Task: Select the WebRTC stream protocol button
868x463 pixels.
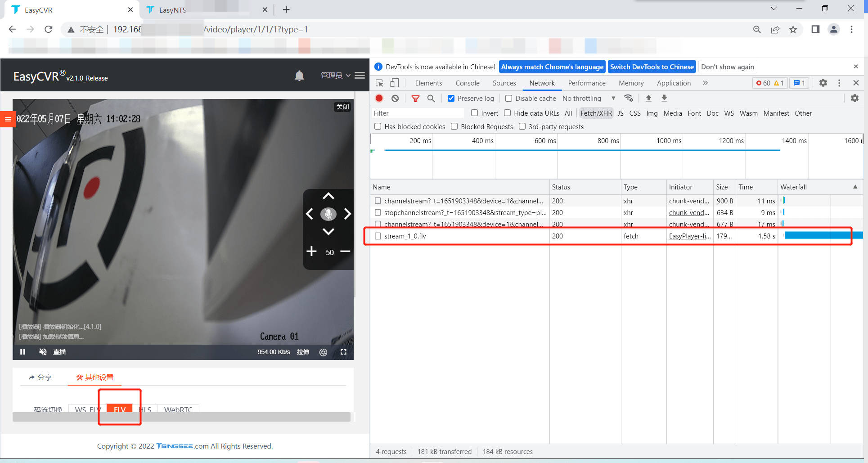Action: pyautogui.click(x=178, y=409)
